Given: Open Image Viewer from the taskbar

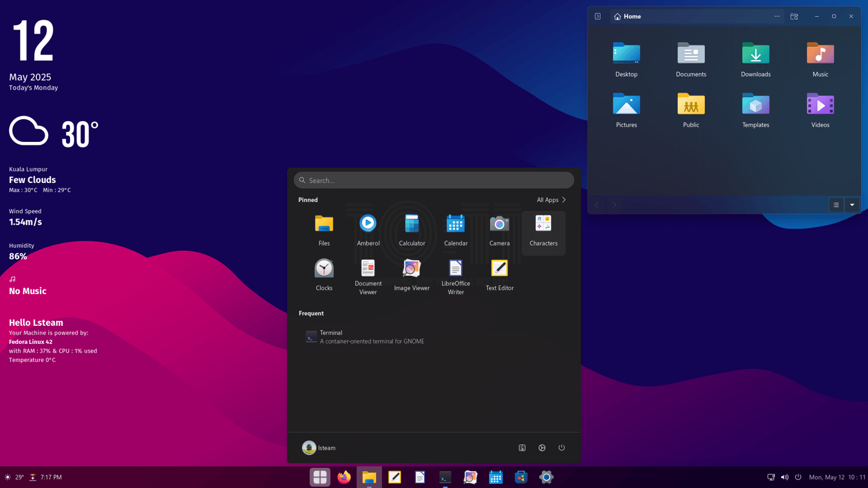Looking at the screenshot, I should [470, 477].
